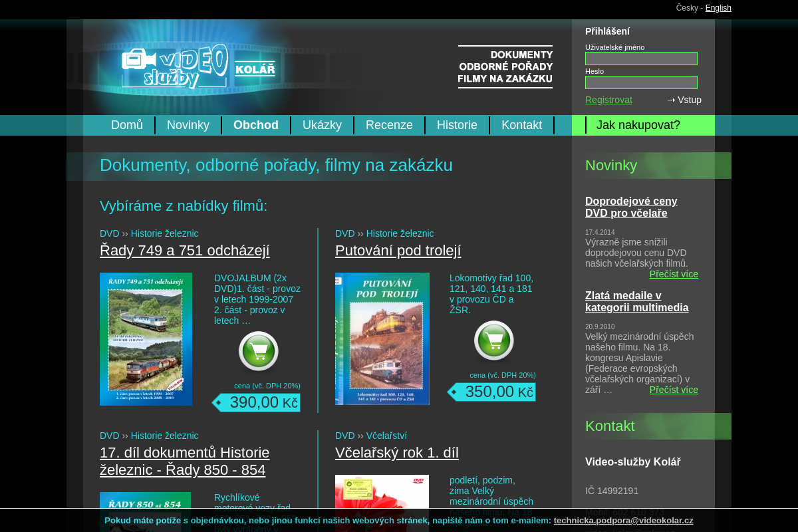Open Putování pod trolejí title link
Viewport: 798px width, 532px height.
[398, 251]
